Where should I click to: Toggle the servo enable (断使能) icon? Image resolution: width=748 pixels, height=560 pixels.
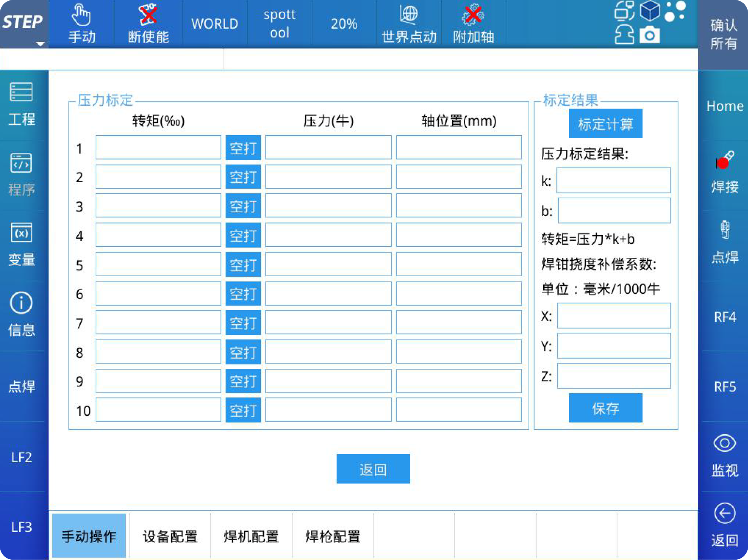[x=148, y=14]
